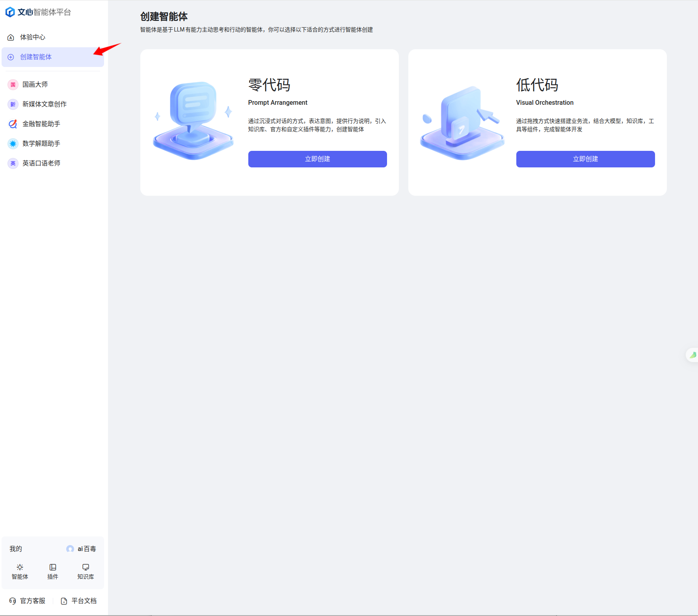This screenshot has width=698, height=616.
Task: Select the 金融智能助手 avatar icon
Action: click(13, 124)
